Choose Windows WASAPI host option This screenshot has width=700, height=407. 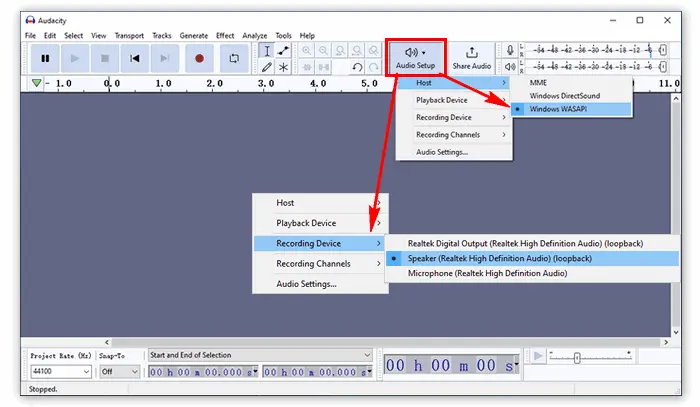(571, 109)
